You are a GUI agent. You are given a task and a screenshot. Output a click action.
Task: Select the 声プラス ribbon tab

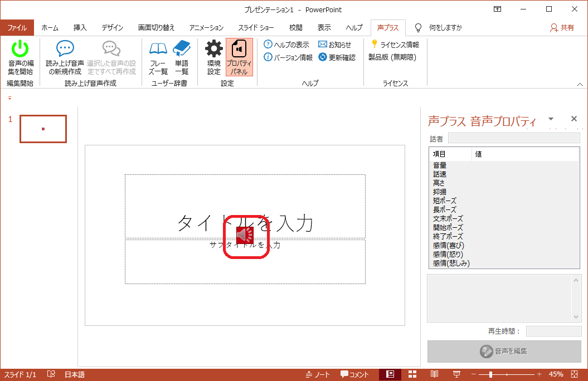388,28
